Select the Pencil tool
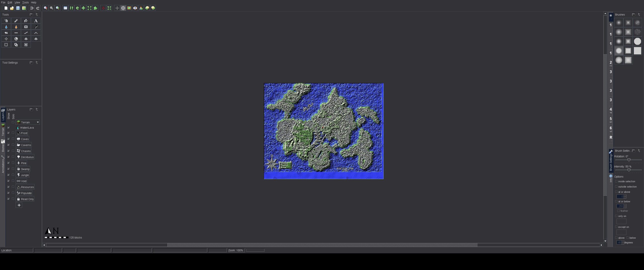This screenshot has width=644, height=270. tap(16, 21)
